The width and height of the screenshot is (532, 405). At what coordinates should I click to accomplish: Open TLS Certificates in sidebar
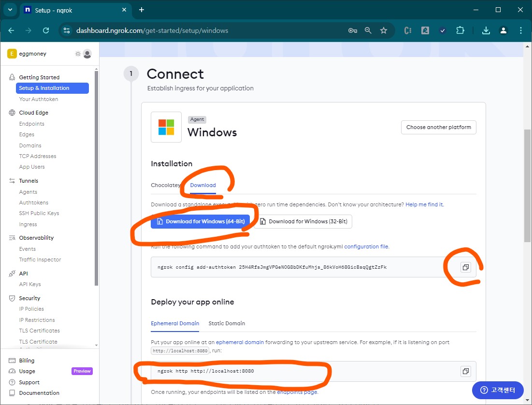(39, 331)
